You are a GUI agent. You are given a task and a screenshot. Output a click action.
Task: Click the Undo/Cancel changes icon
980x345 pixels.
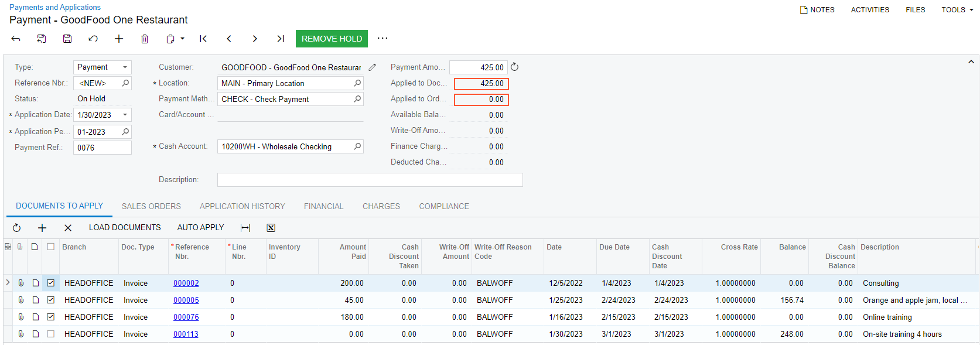[x=93, y=39]
